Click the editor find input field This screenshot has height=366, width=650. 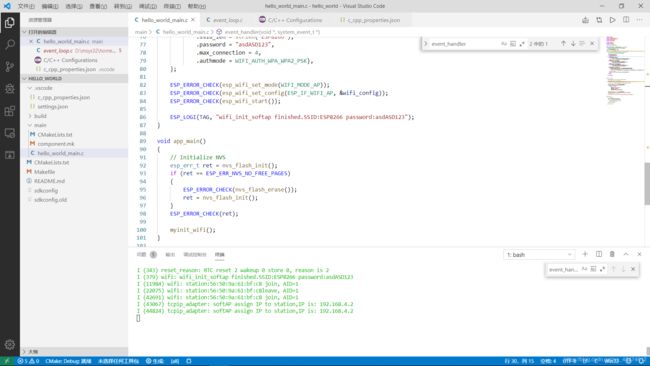[464, 44]
